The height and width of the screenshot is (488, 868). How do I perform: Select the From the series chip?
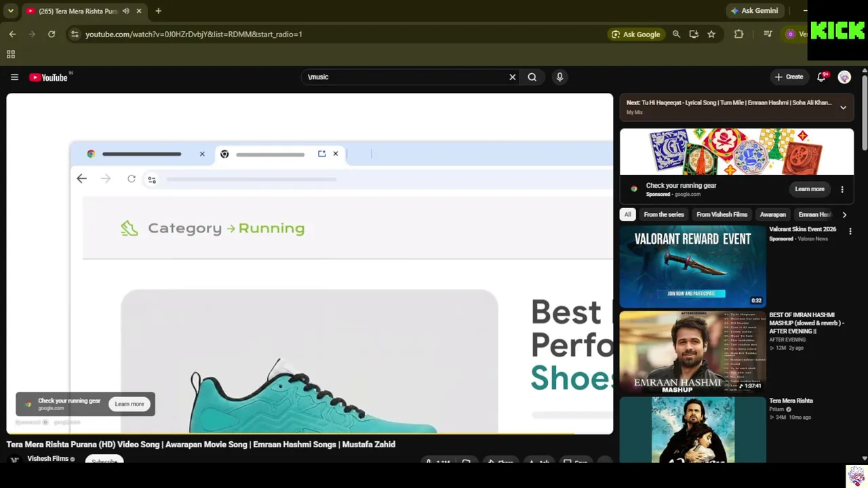coord(664,215)
